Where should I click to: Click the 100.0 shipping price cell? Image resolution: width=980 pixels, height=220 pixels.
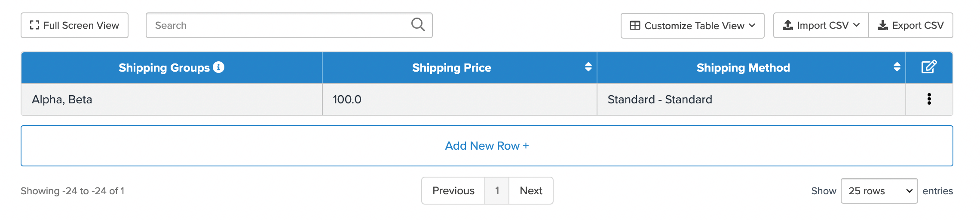(347, 99)
